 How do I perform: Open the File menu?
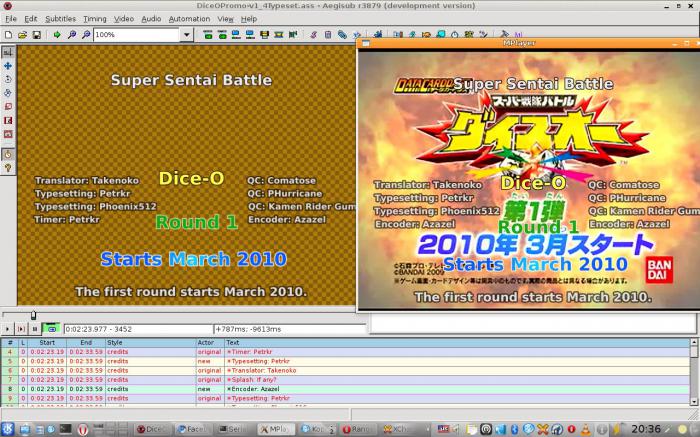[x=11, y=19]
